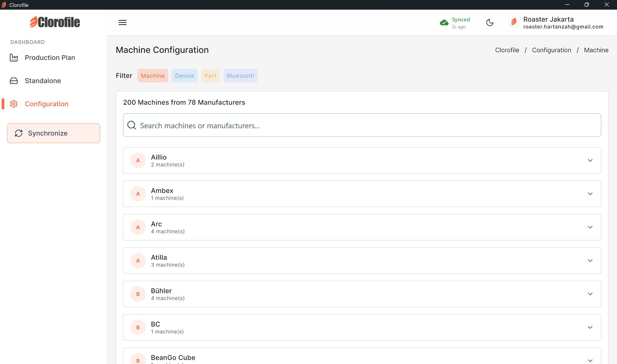
Task: Click the Synchronize button
Action: click(54, 133)
